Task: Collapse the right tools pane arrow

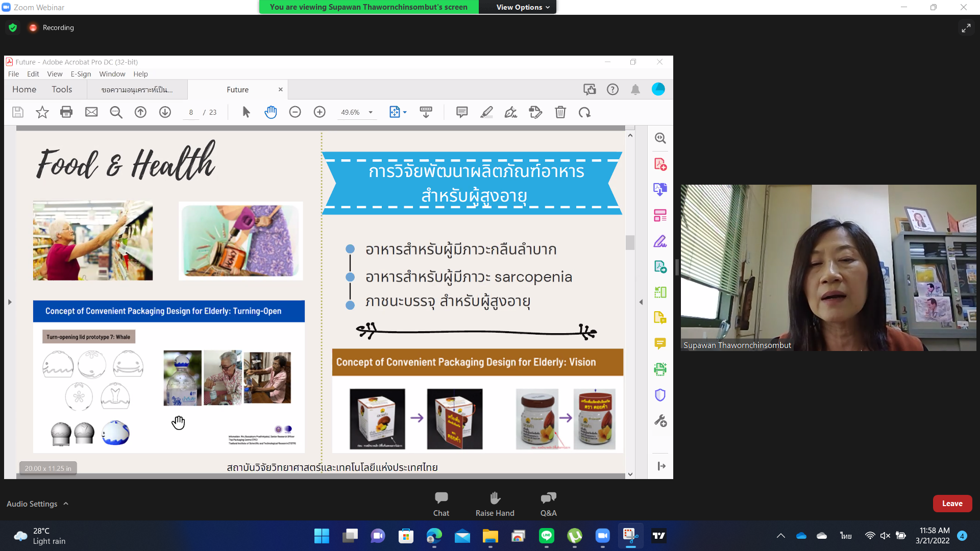Action: click(x=641, y=302)
